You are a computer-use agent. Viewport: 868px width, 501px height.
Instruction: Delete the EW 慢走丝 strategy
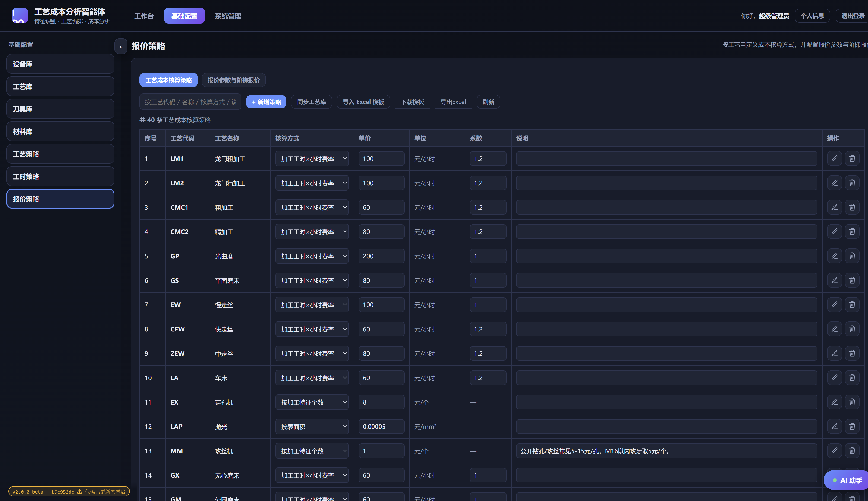(x=852, y=305)
